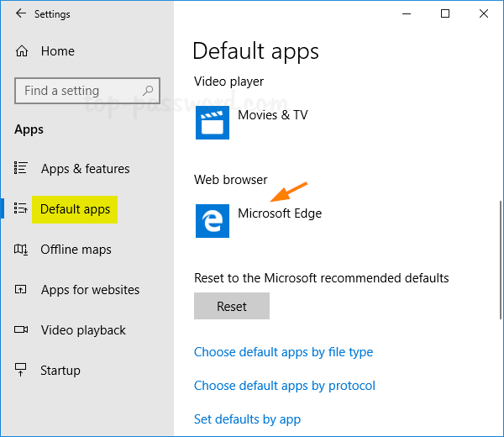Image resolution: width=504 pixels, height=437 pixels.
Task: Change the Movies & TV video player default
Action: click(272, 115)
